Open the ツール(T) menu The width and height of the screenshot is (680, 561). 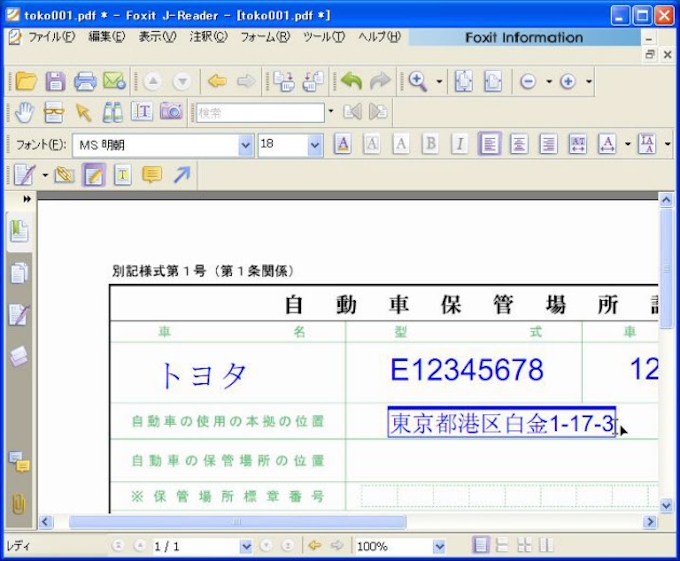point(323,37)
